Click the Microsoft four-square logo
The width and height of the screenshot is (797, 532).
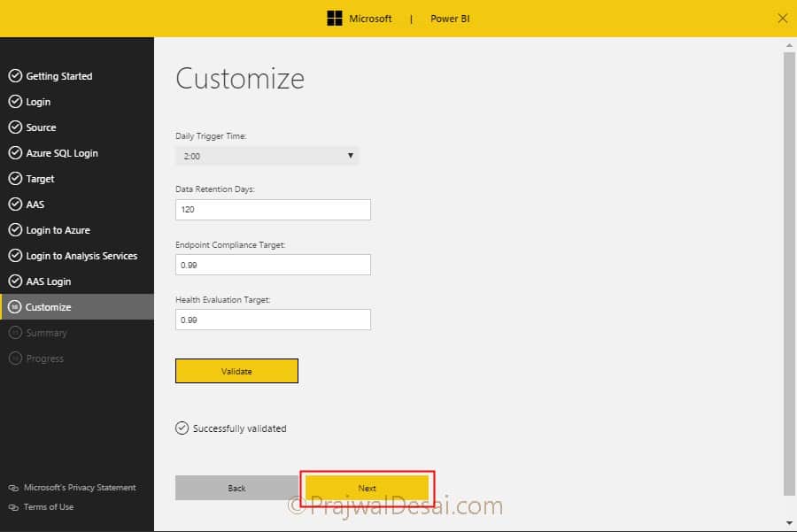pos(335,19)
